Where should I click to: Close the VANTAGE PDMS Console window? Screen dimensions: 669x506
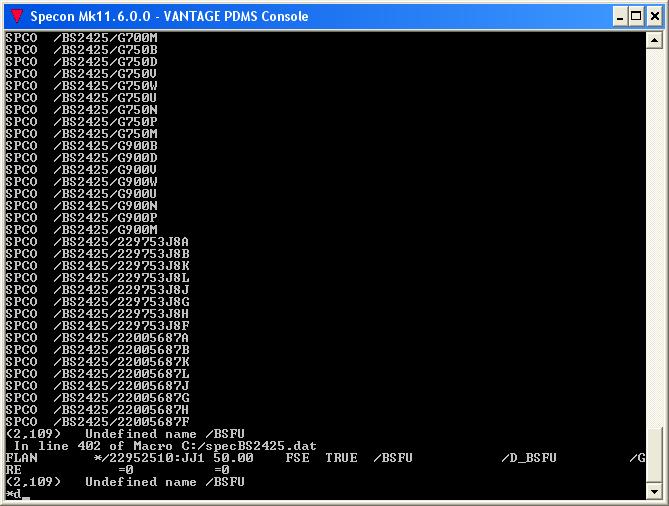(x=655, y=16)
